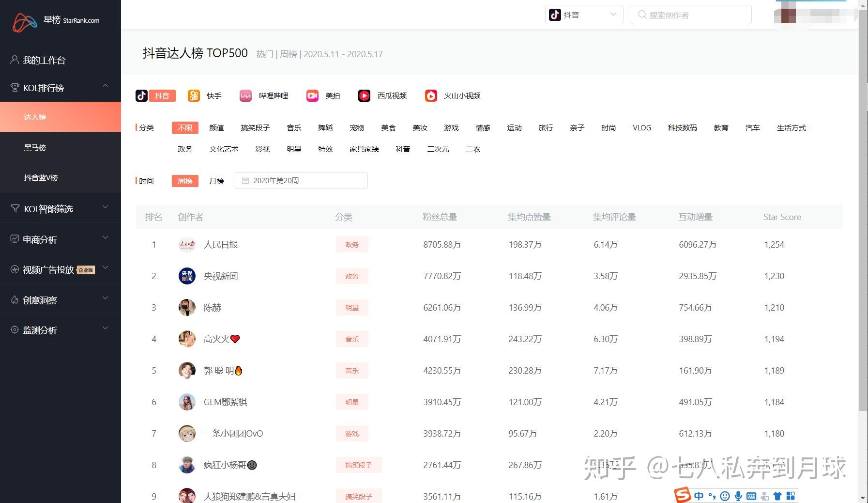The width and height of the screenshot is (868, 503).
Task: Select the Xigua Video platform icon
Action: coord(364,96)
